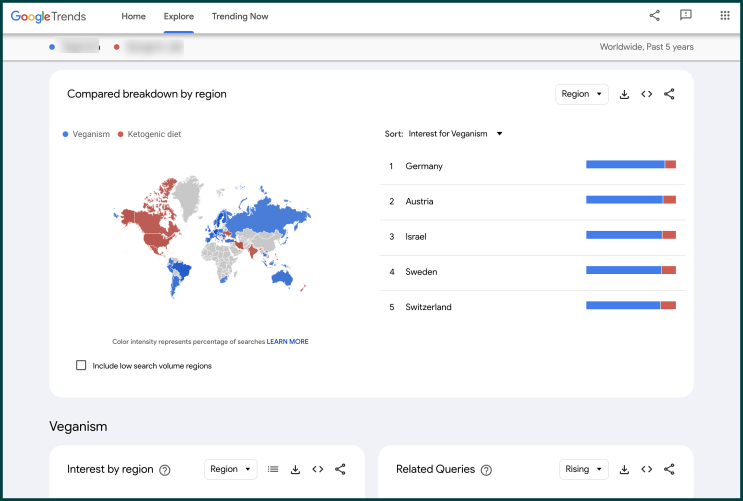Download the Related Queries data
Viewport: 743px width, 501px height.
[624, 469]
